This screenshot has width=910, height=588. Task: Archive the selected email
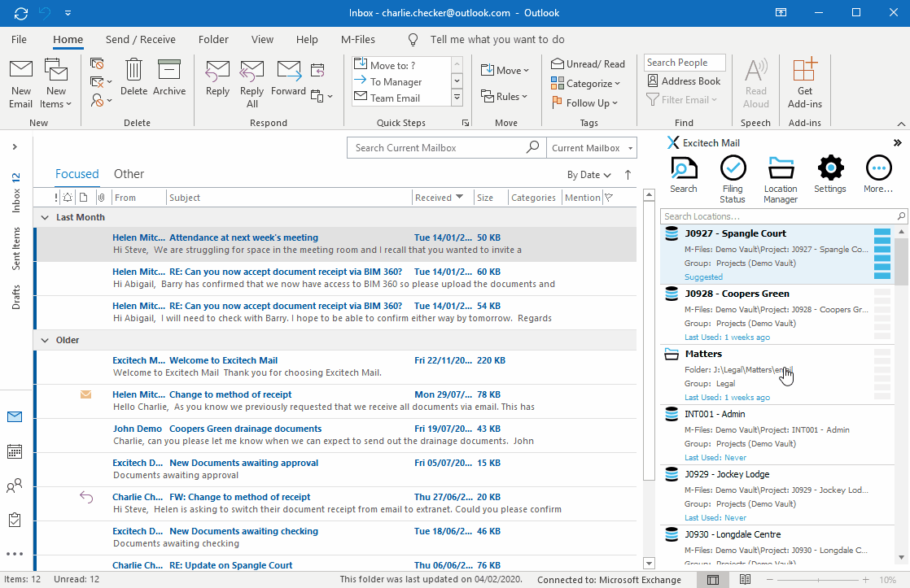pyautogui.click(x=168, y=77)
